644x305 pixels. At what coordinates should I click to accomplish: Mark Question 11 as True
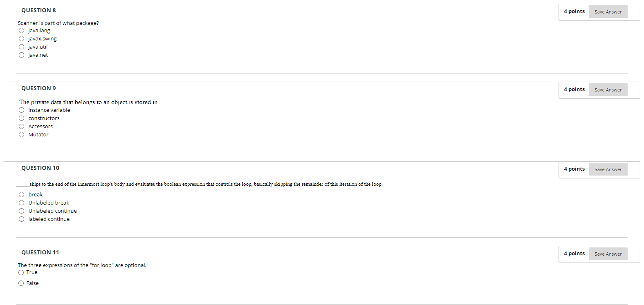pos(21,273)
